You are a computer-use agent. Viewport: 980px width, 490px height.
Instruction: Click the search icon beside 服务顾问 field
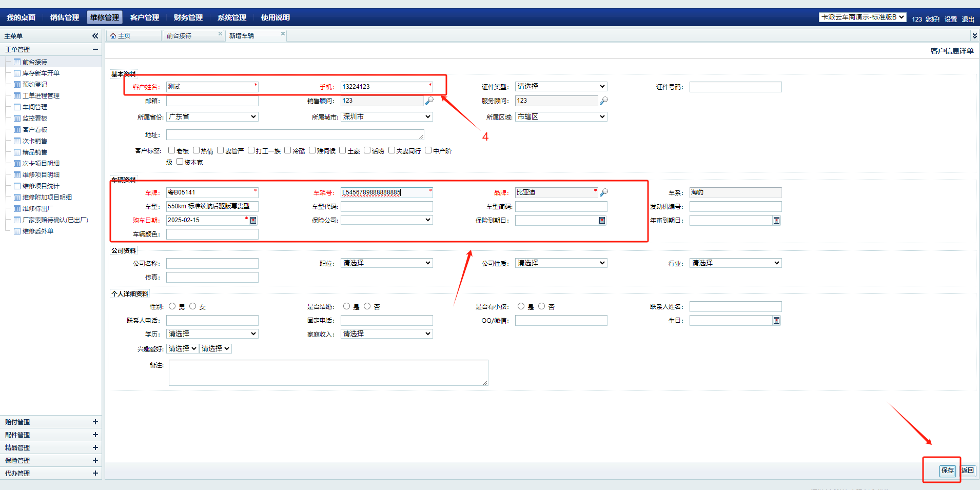[604, 101]
